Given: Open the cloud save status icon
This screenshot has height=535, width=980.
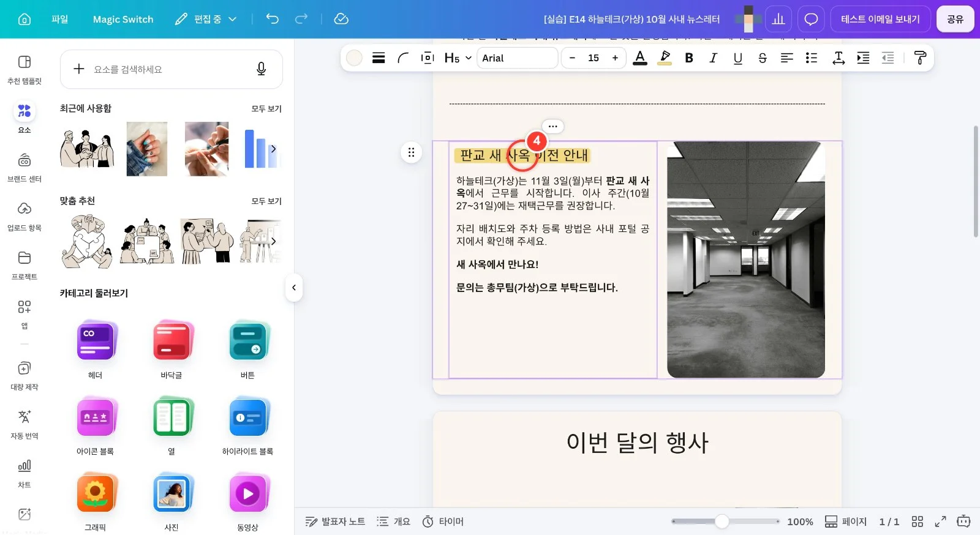Looking at the screenshot, I should click(x=341, y=19).
